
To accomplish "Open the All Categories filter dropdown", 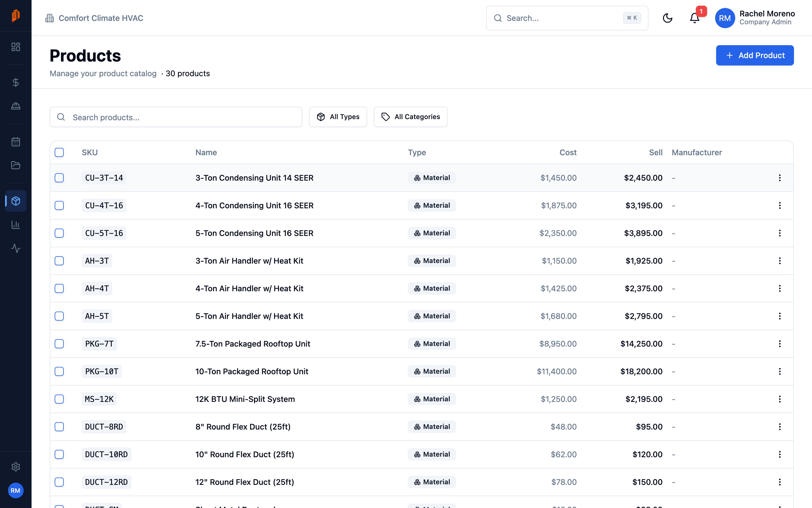I will click(410, 117).
